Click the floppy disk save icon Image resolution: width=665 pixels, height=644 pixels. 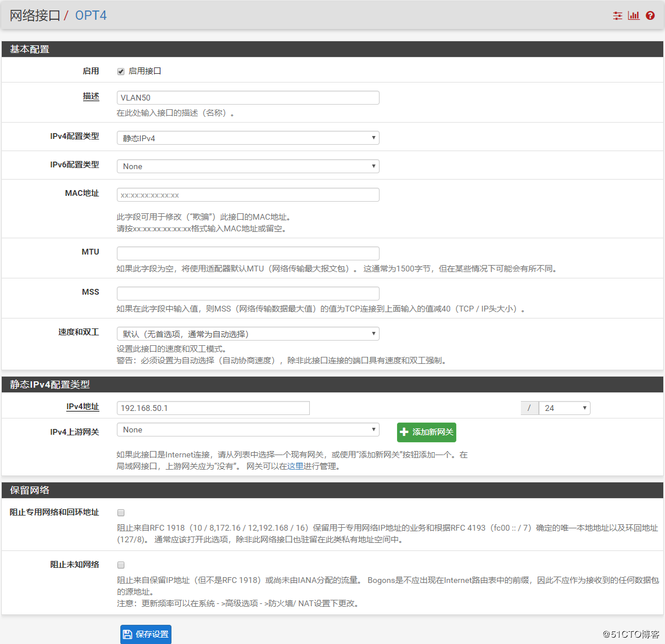pyautogui.click(x=128, y=634)
